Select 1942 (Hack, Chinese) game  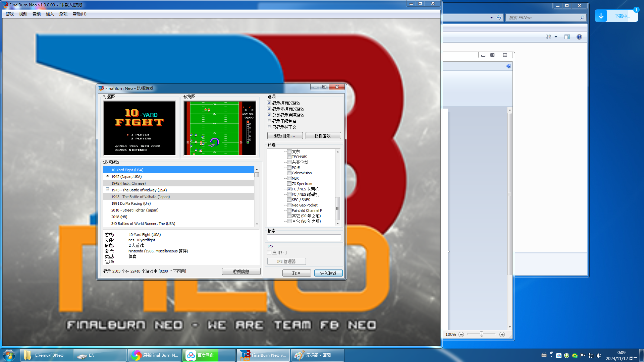pyautogui.click(x=179, y=183)
